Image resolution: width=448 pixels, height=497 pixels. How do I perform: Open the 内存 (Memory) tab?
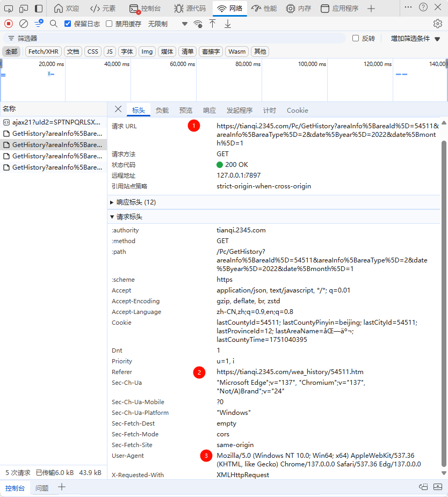(x=298, y=9)
